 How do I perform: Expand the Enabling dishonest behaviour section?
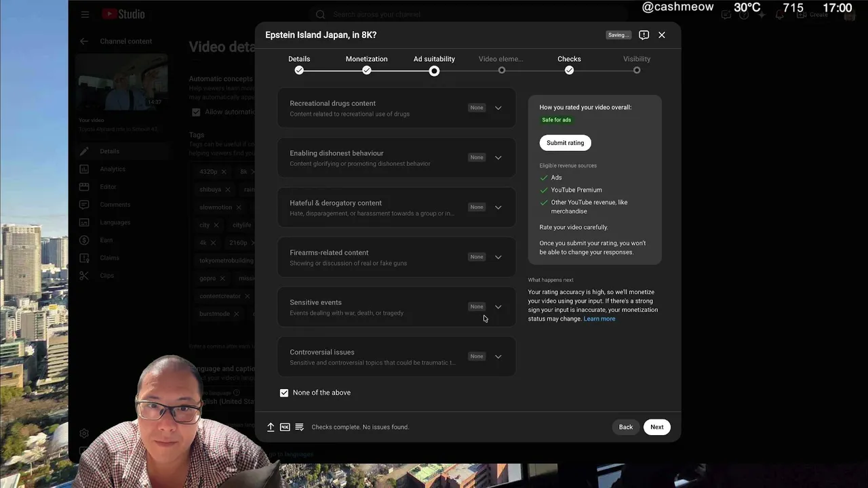(498, 158)
